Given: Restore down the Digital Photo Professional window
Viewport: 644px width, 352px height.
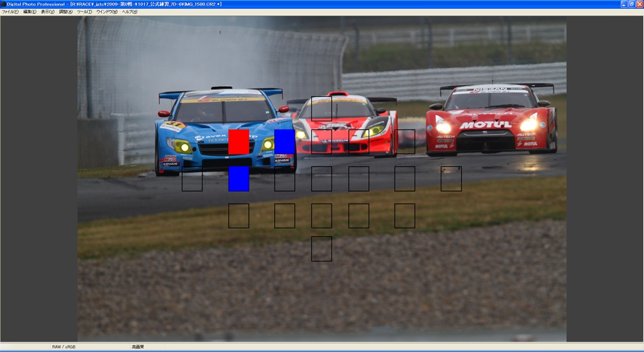Looking at the screenshot, I should (631, 4).
